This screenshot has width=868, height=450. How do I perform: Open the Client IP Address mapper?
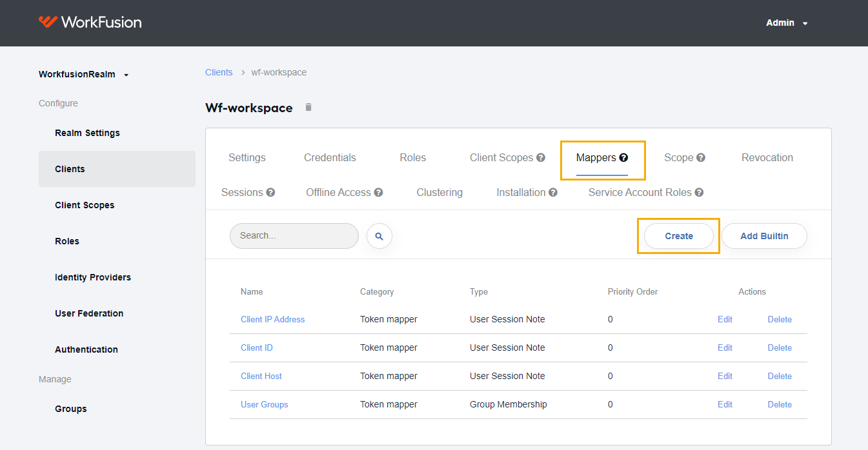coord(272,319)
